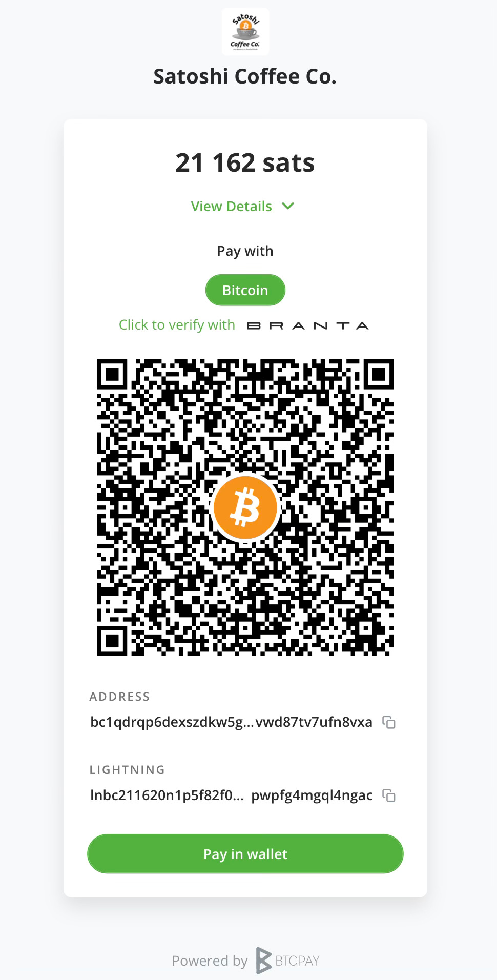Expand details using the green chevron arrow
497x980 pixels.
(x=288, y=206)
